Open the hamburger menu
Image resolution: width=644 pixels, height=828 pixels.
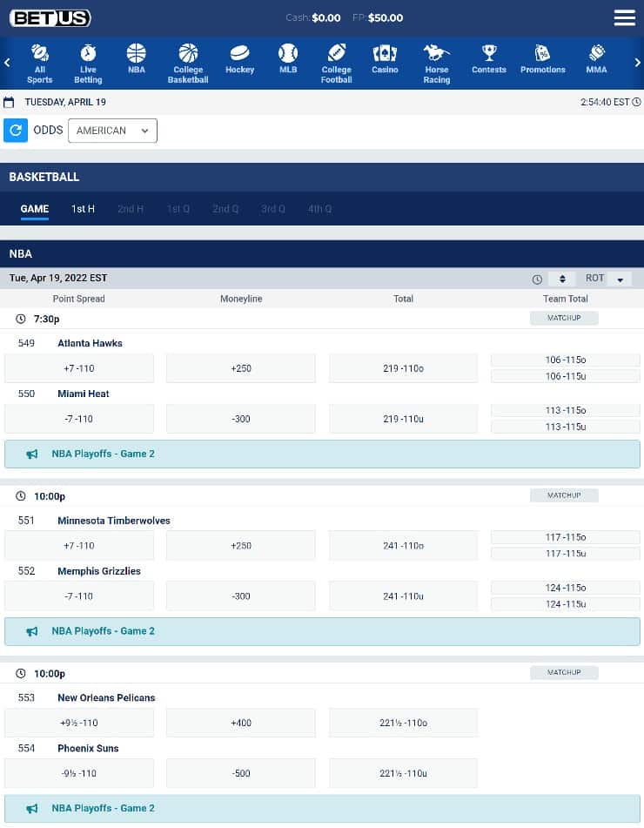click(625, 18)
